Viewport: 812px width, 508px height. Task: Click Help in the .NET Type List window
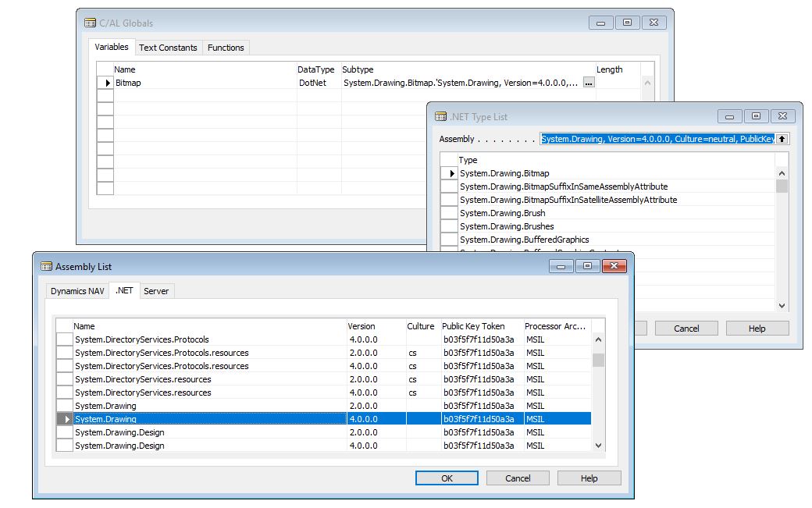point(757,328)
